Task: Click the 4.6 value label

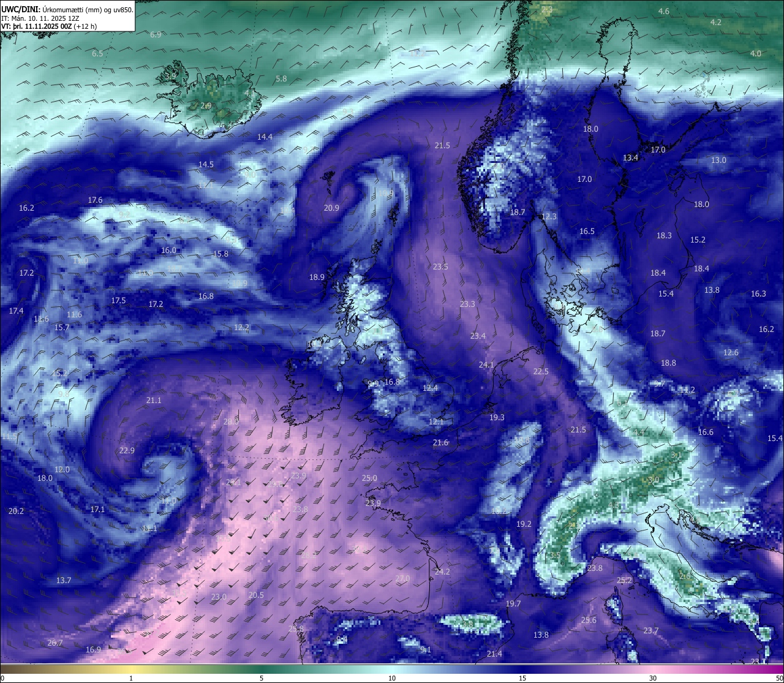Action: pos(663,12)
